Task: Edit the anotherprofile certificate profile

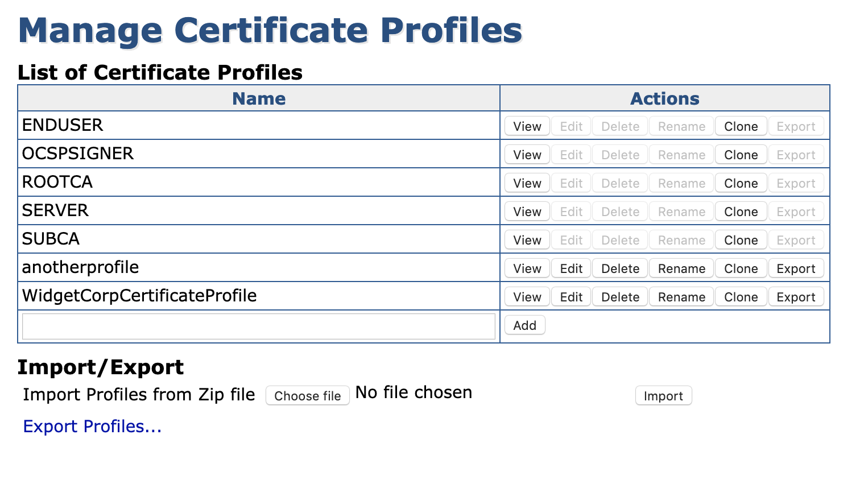Action: [x=571, y=268]
